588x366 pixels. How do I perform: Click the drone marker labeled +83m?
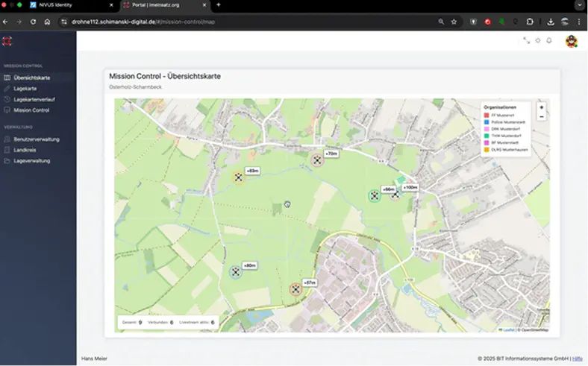tap(239, 177)
